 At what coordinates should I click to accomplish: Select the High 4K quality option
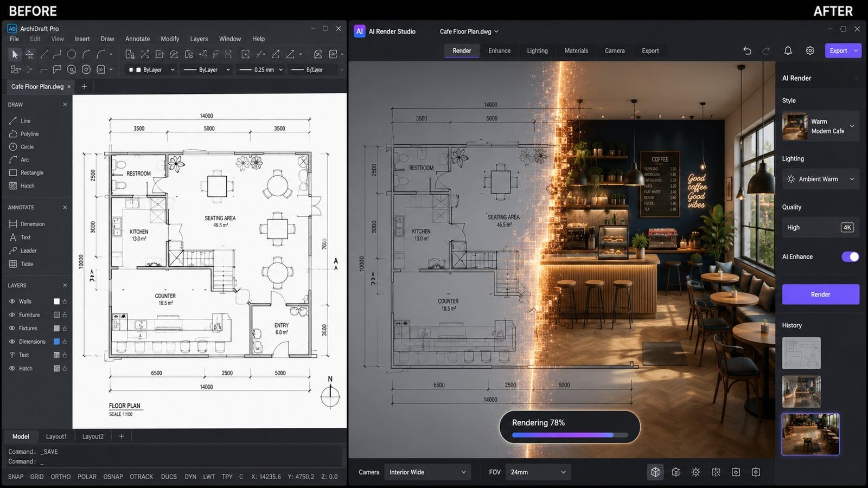[820, 228]
